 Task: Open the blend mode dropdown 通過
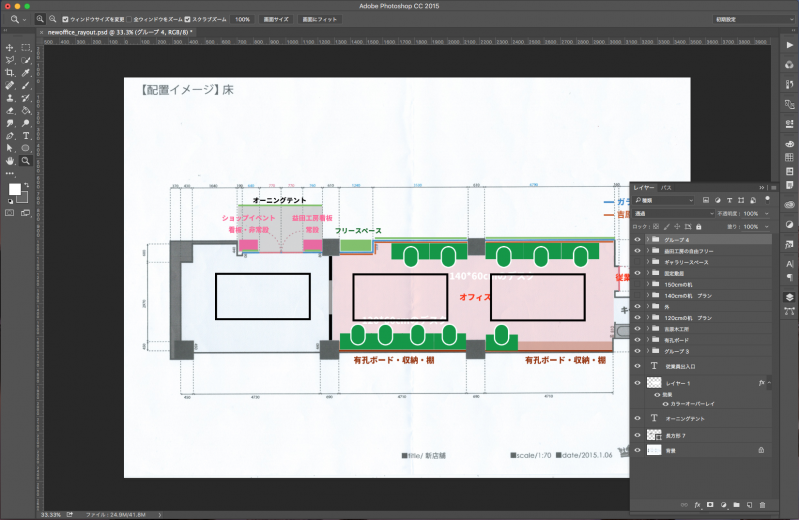click(x=674, y=214)
